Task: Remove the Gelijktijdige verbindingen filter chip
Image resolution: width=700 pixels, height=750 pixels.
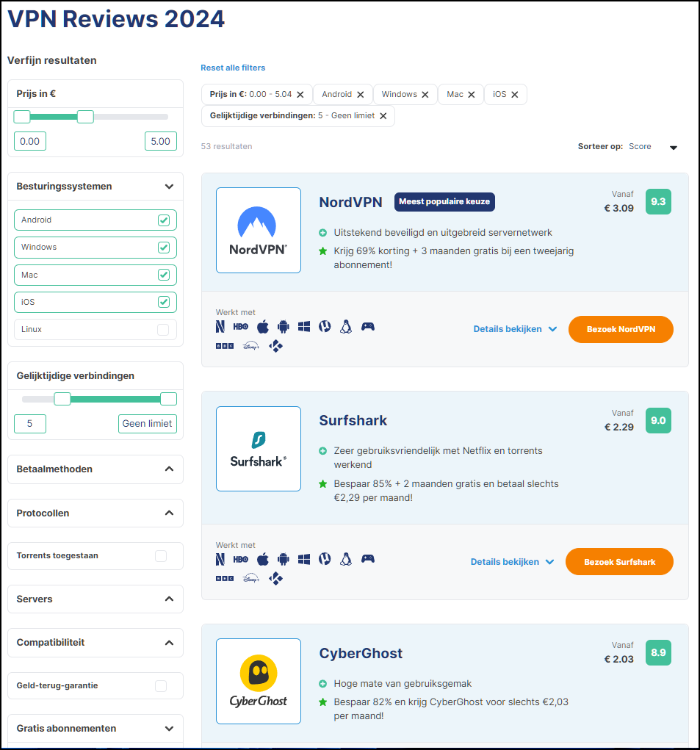Action: [x=383, y=116]
